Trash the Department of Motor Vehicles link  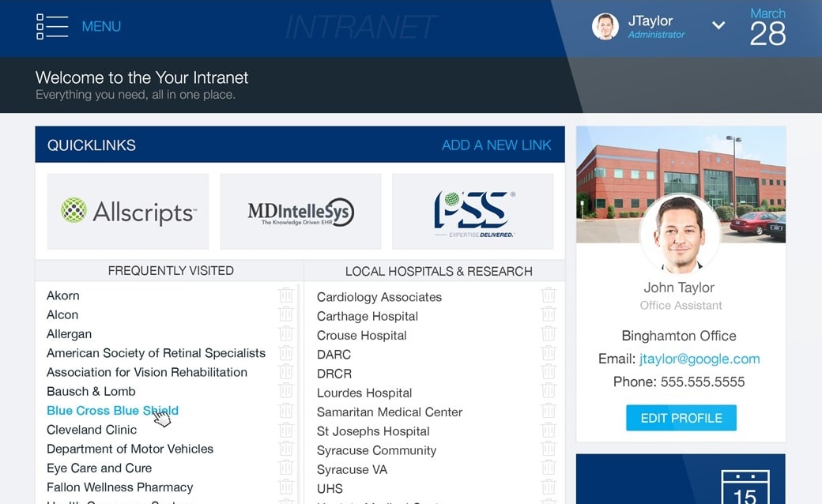pos(285,449)
